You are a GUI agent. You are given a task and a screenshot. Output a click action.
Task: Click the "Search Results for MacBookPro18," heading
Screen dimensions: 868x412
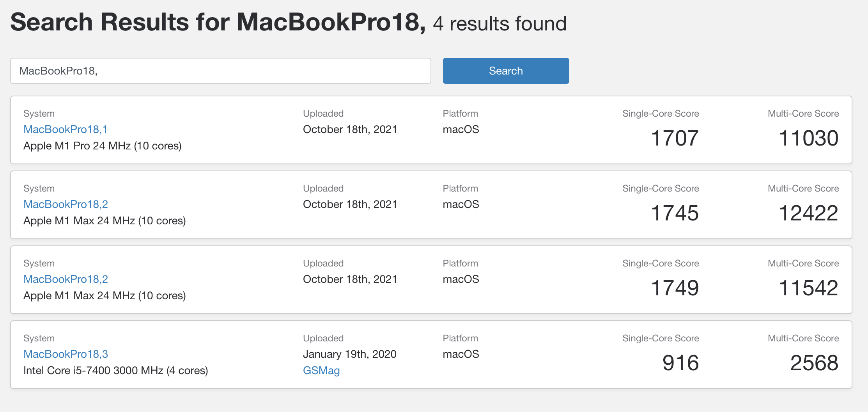[x=218, y=22]
